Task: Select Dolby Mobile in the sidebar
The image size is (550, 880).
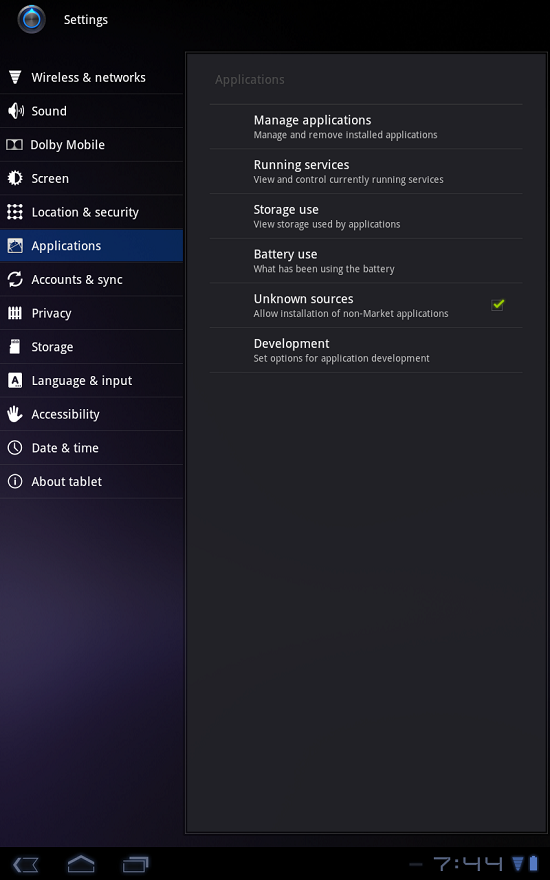Action: pyautogui.click(x=91, y=144)
